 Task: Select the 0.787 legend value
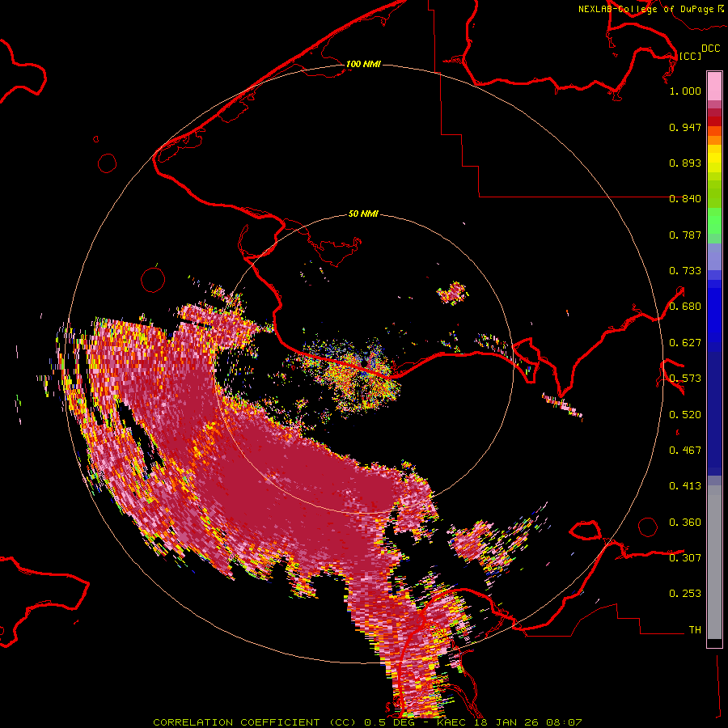[x=685, y=235]
